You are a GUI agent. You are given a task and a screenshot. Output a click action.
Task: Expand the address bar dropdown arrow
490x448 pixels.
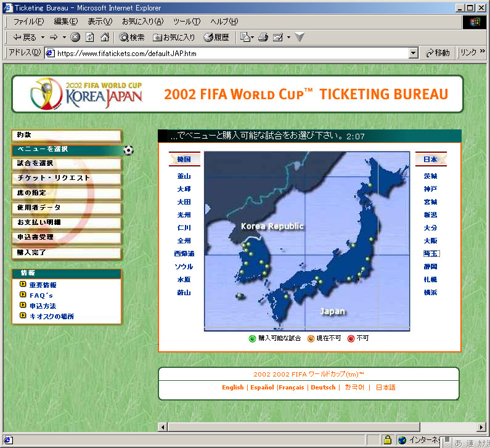coord(414,54)
